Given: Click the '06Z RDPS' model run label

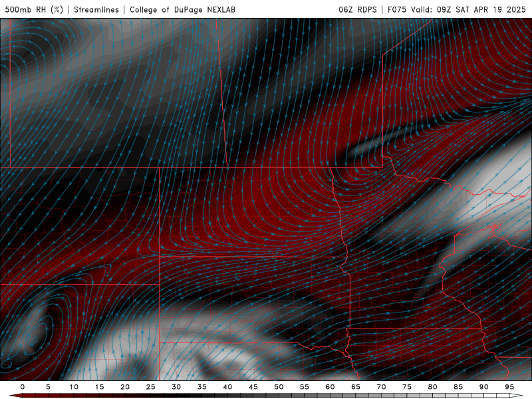Looking at the screenshot, I should pyautogui.click(x=358, y=9).
